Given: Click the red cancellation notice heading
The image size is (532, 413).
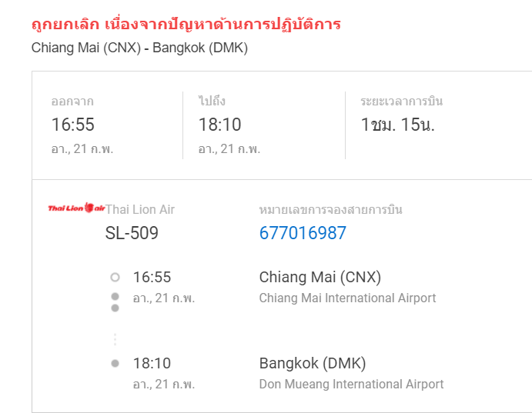Looking at the screenshot, I should [186, 25].
